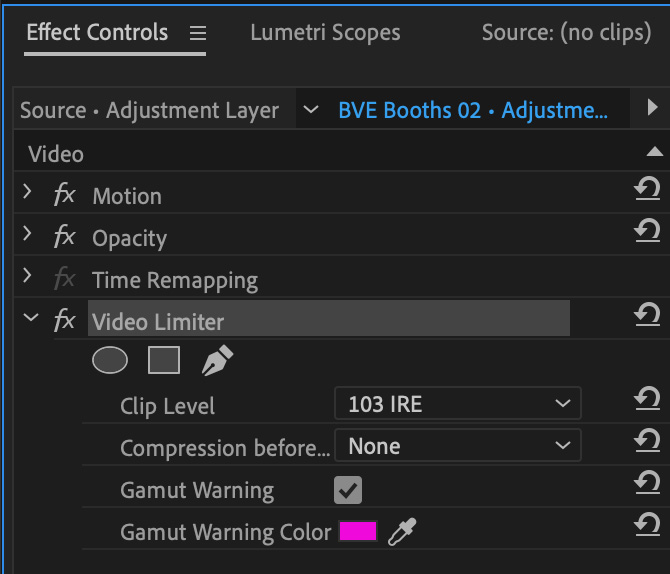
Task: Create an ellipse mask for Video Limiter
Action: [110, 360]
